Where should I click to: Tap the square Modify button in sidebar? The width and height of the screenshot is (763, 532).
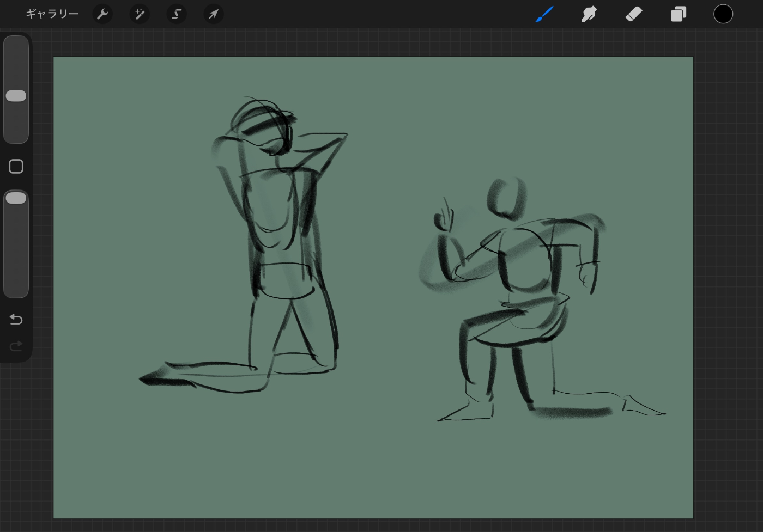[16, 167]
